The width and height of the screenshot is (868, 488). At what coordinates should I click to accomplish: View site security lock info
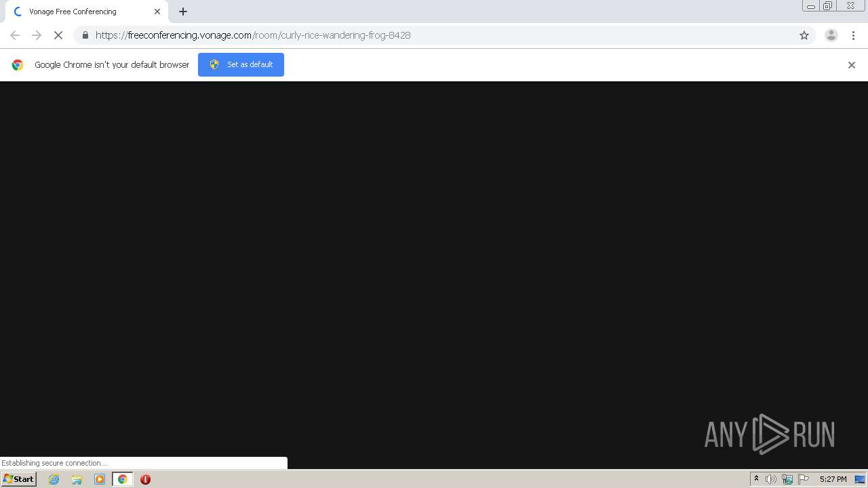click(85, 35)
